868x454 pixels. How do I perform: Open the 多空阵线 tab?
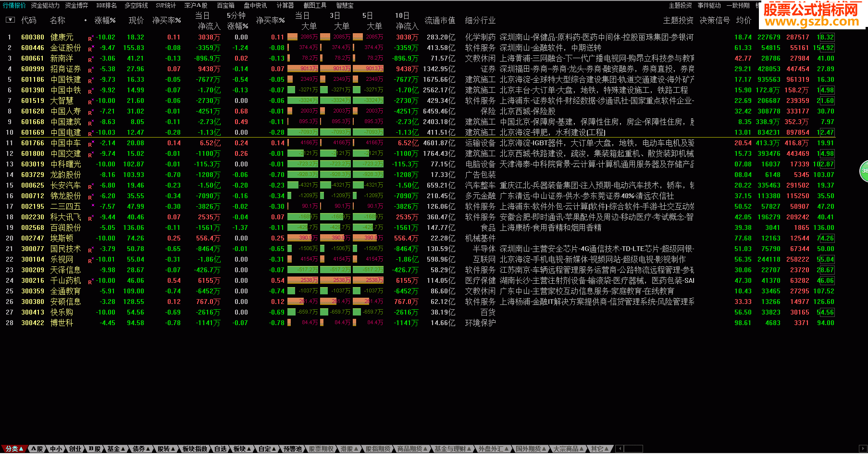(x=136, y=5)
